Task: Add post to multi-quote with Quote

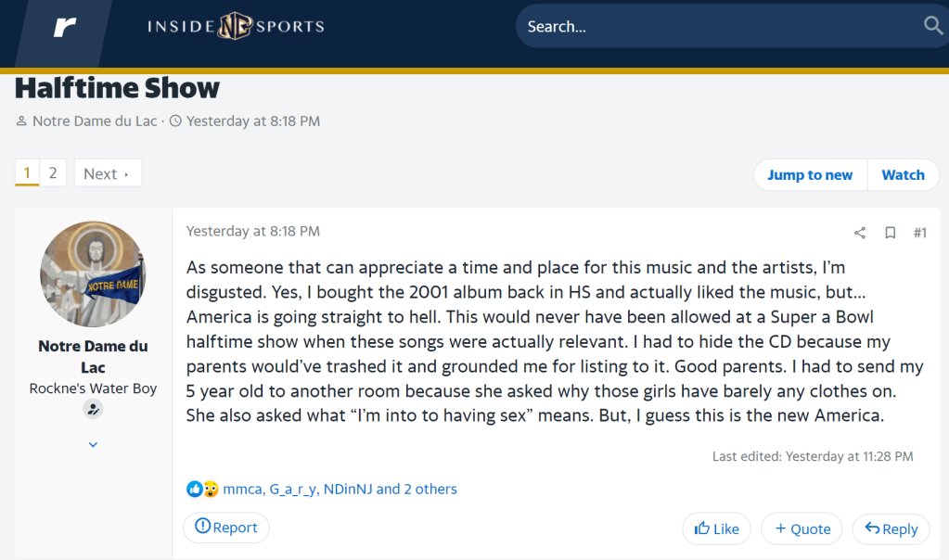Action: (x=802, y=528)
